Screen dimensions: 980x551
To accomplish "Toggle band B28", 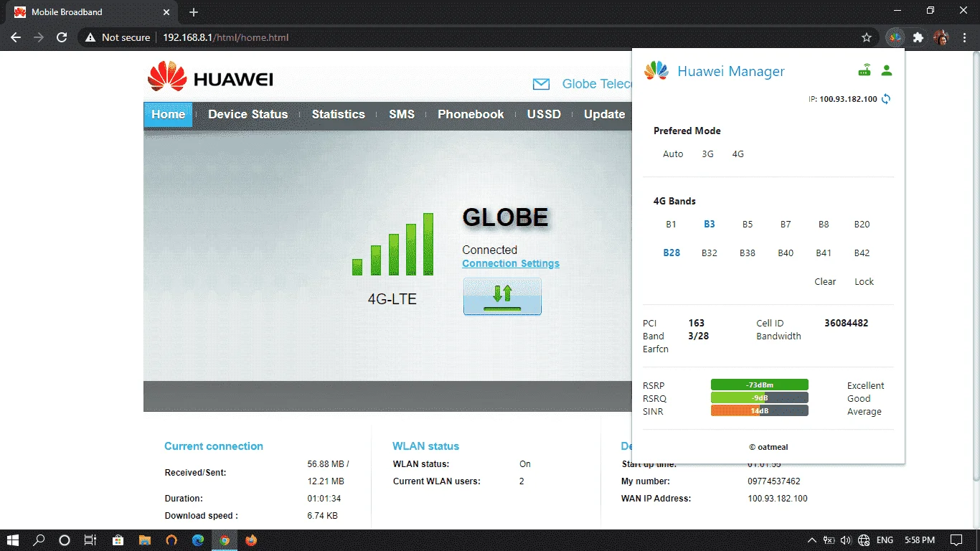I will click(x=672, y=253).
